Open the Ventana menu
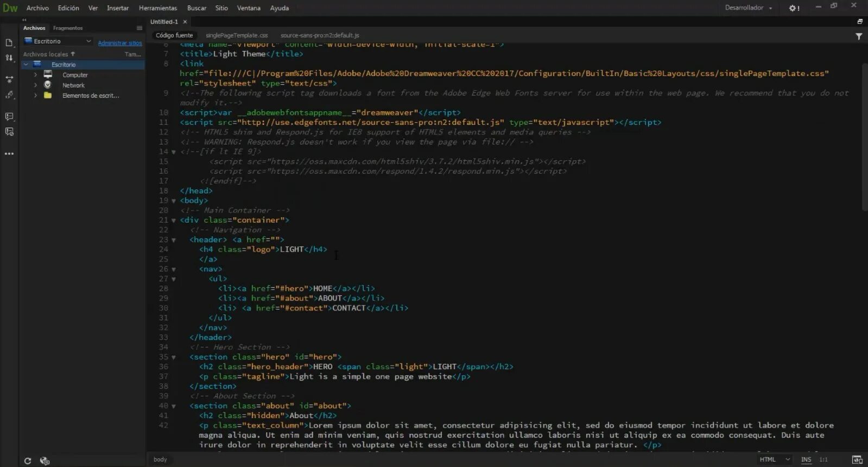Viewport: 868px width, 467px height. [x=249, y=8]
